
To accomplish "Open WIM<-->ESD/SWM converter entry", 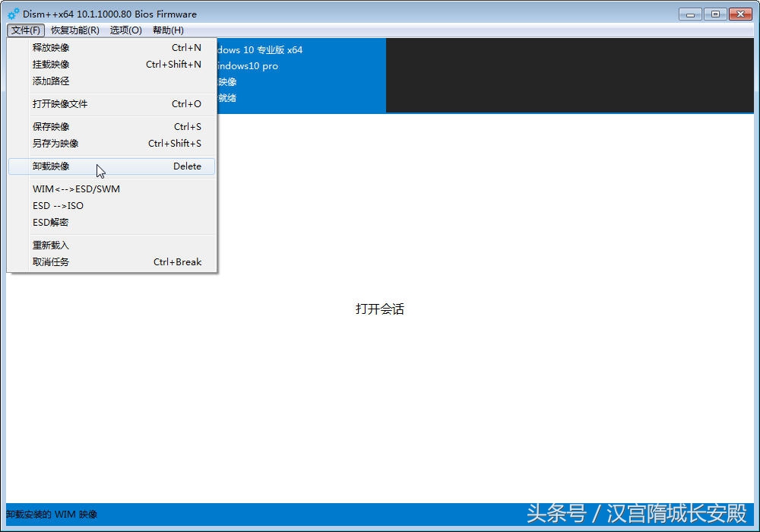I will 112,189.
